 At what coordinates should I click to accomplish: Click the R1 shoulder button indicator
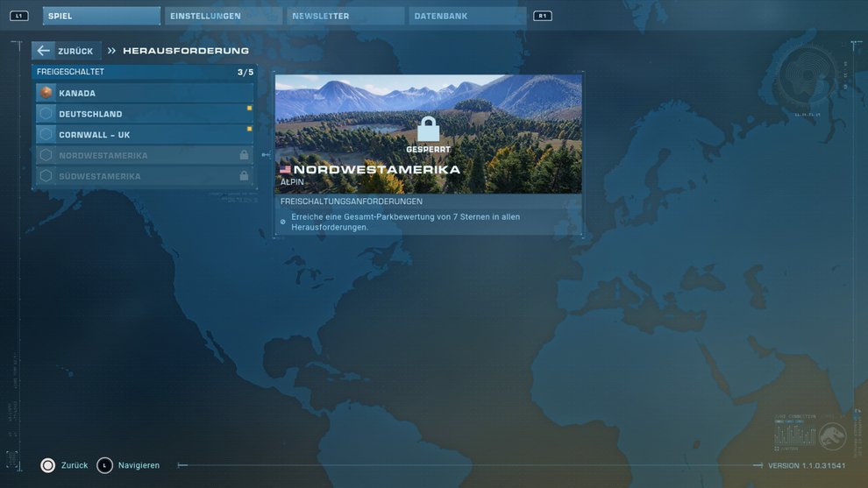(543, 16)
